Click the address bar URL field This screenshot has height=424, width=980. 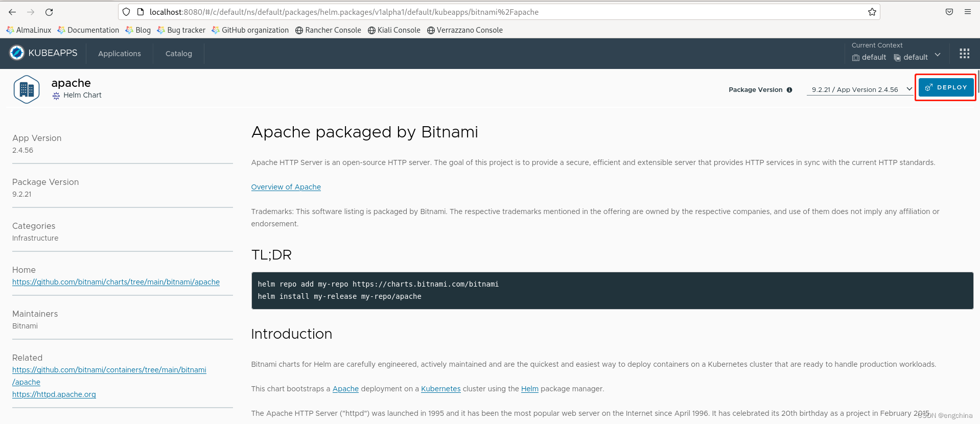498,12
